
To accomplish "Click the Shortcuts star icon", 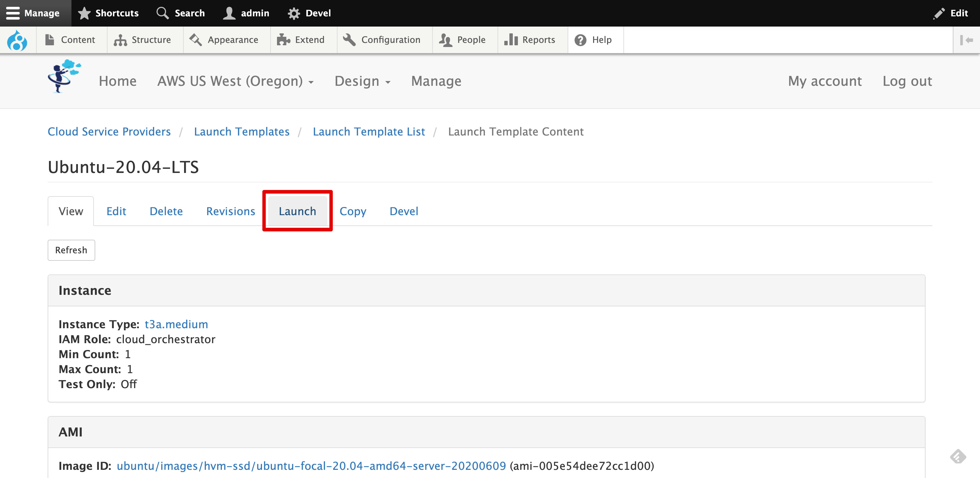I will coord(84,13).
